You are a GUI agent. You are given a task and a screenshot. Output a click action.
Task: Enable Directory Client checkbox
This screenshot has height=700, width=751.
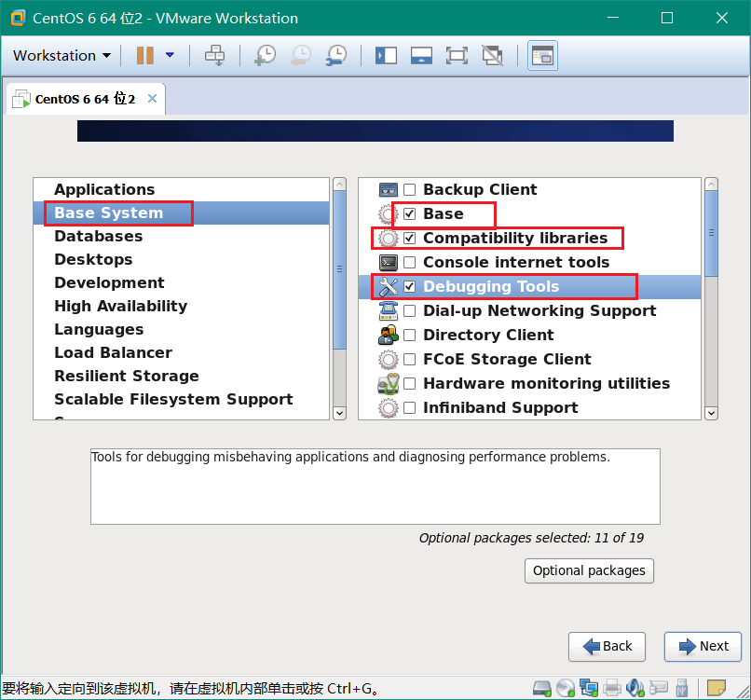pos(409,335)
